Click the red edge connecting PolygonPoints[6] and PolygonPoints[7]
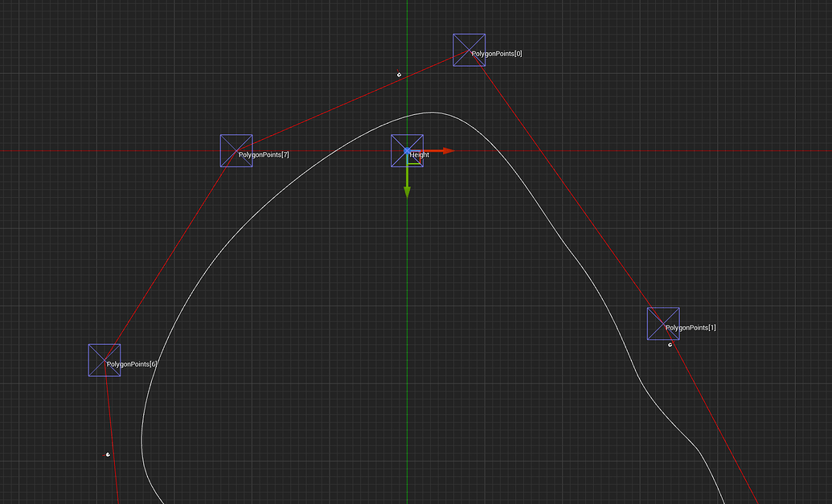The height and width of the screenshot is (504, 832). point(169,257)
